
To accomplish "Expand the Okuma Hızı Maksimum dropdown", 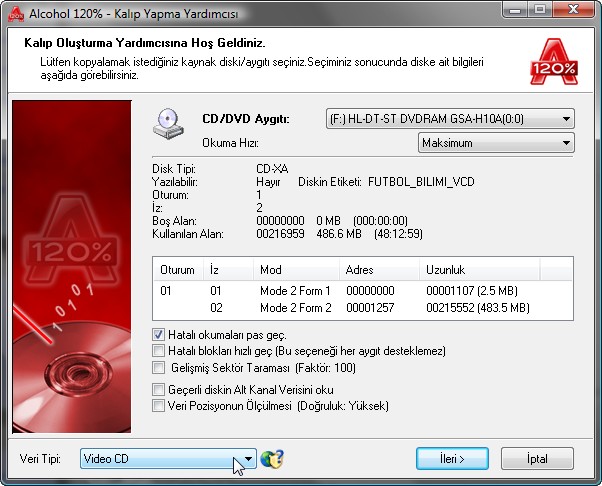I will (496, 143).
